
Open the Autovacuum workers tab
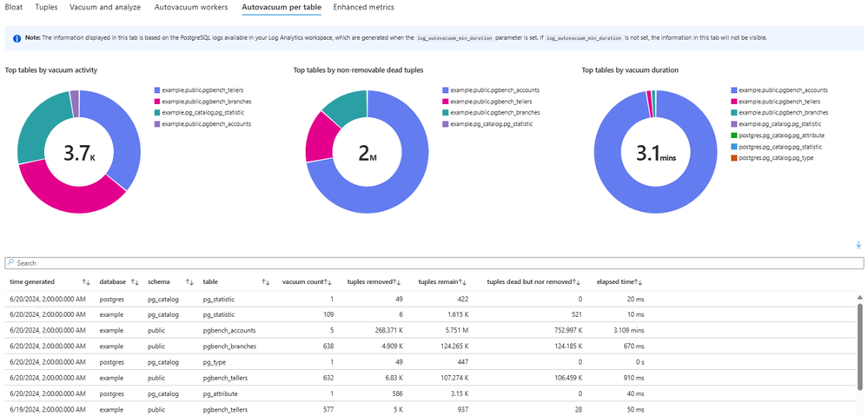click(x=191, y=7)
